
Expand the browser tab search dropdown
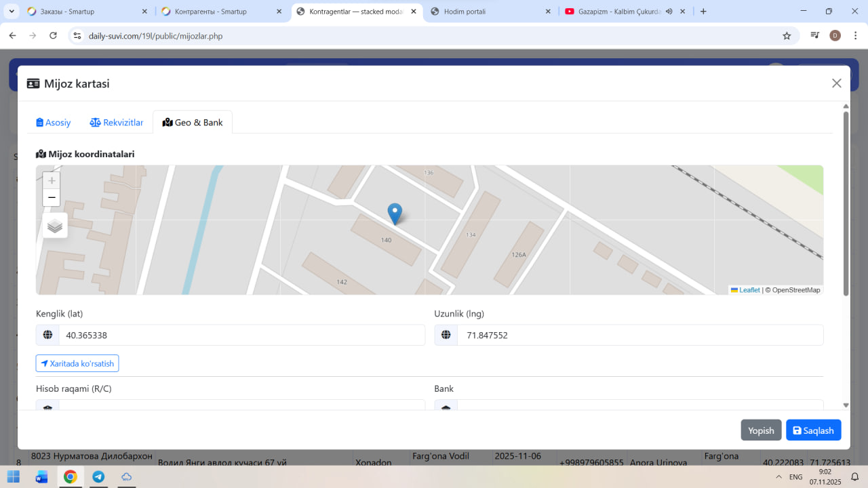(x=12, y=12)
